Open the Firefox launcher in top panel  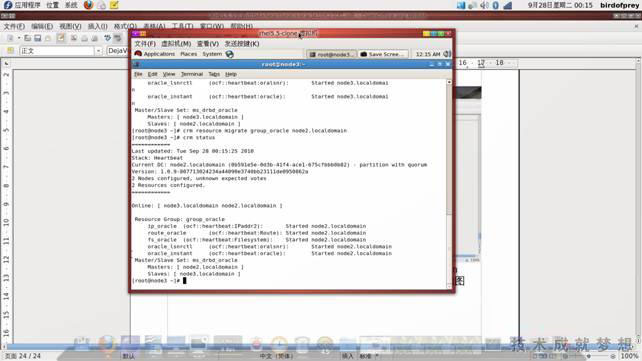88,5
